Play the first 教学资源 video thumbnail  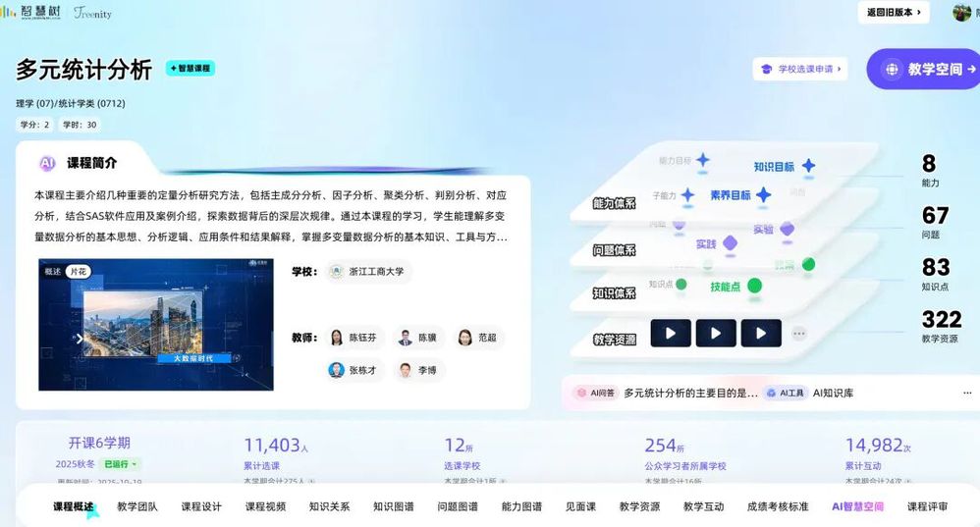pyautogui.click(x=671, y=334)
